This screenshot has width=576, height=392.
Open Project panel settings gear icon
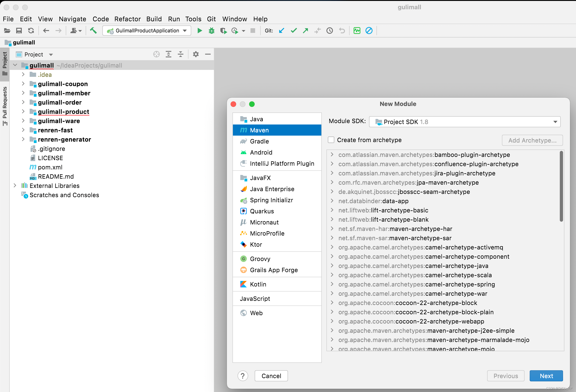[196, 54]
